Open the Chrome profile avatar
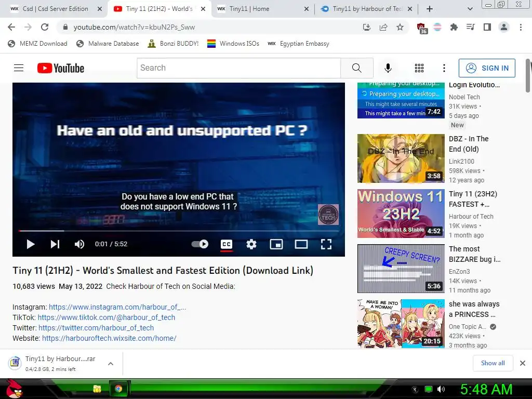 pyautogui.click(x=504, y=27)
